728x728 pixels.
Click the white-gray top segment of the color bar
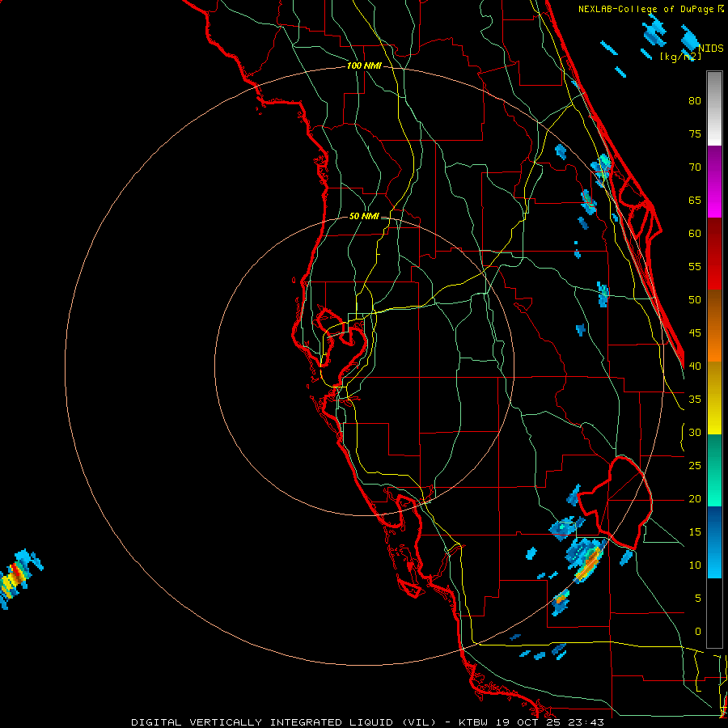point(714,108)
